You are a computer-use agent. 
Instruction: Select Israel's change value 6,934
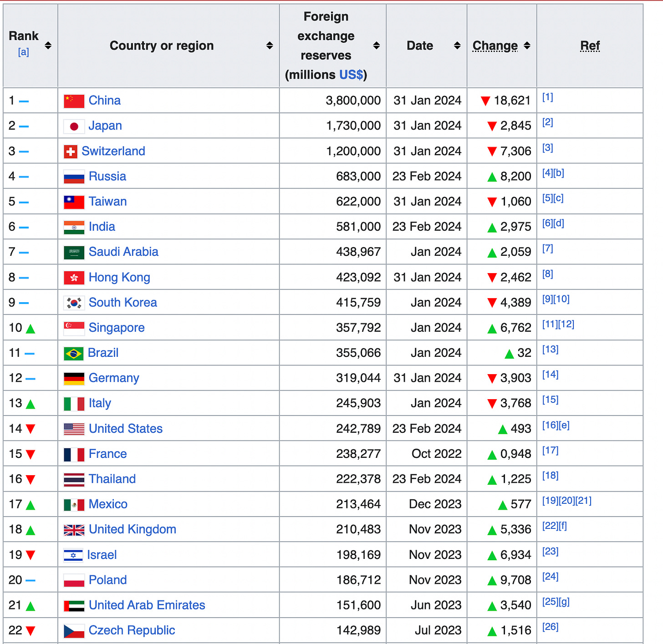pyautogui.click(x=515, y=555)
